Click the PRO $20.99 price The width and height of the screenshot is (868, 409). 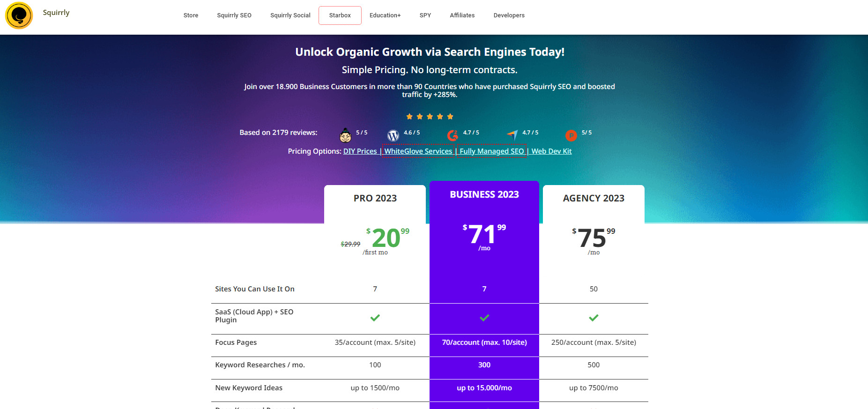(x=387, y=238)
